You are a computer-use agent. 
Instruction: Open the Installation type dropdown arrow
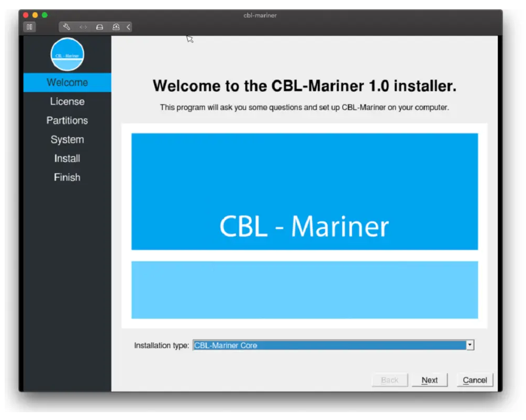469,345
